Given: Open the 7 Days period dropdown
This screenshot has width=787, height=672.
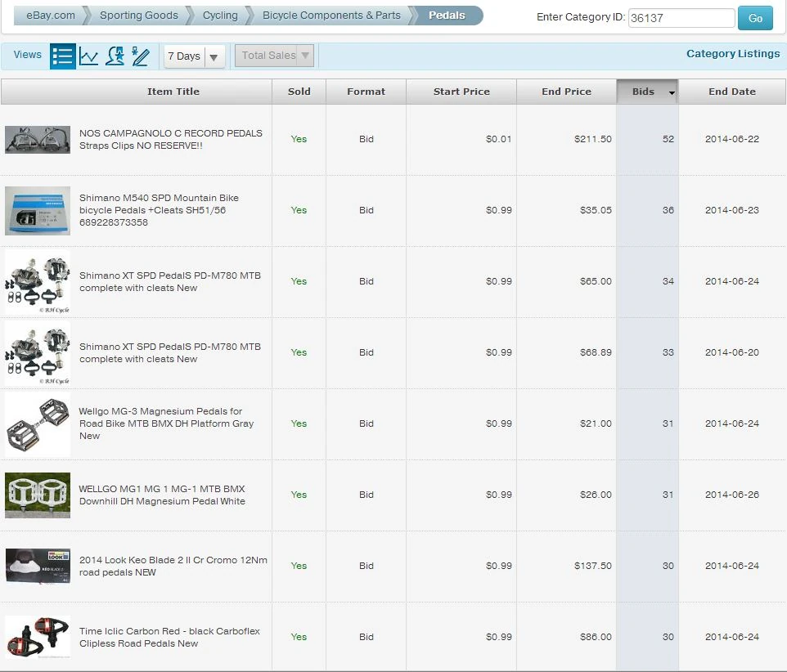Looking at the screenshot, I should click(194, 56).
